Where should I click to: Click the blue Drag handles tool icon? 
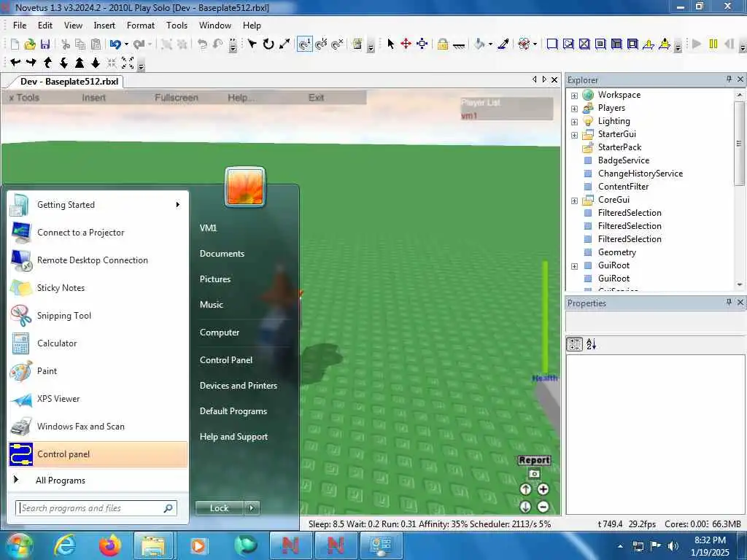pyautogui.click(x=422, y=44)
